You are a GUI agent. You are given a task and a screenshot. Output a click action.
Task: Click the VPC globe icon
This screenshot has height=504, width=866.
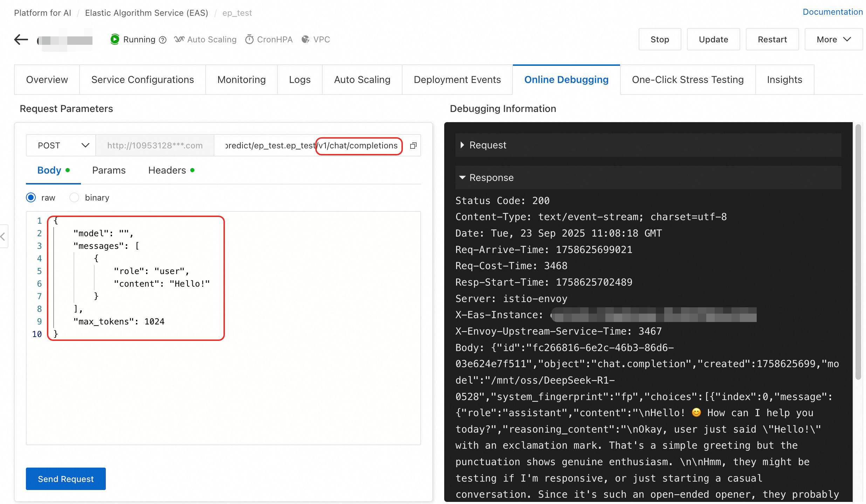click(305, 39)
